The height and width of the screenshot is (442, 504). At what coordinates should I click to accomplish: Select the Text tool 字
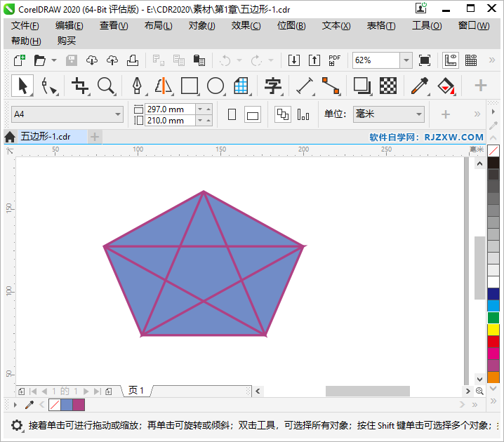pyautogui.click(x=272, y=86)
